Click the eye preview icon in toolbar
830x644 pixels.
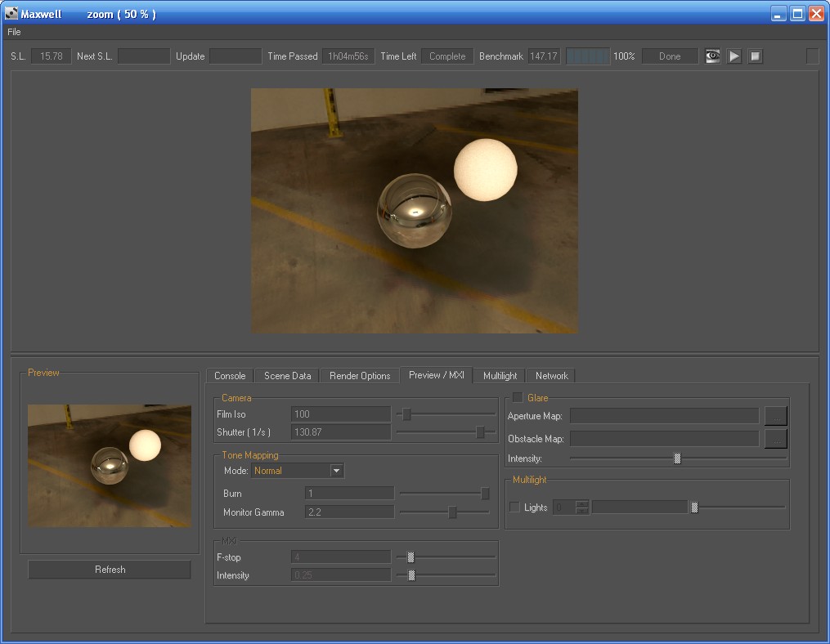[x=712, y=56]
